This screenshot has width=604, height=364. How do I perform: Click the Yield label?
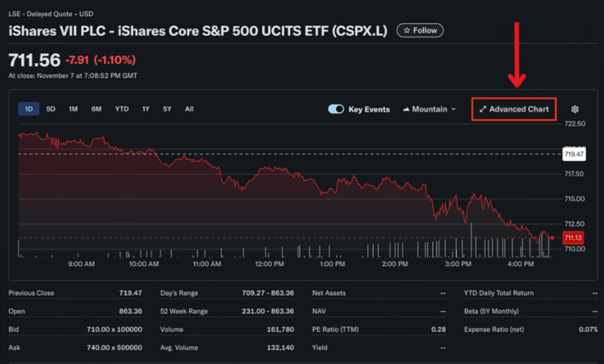(320, 347)
